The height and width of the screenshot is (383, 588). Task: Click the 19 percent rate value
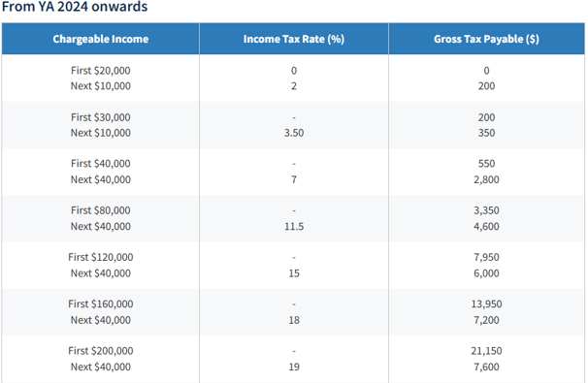tap(294, 367)
